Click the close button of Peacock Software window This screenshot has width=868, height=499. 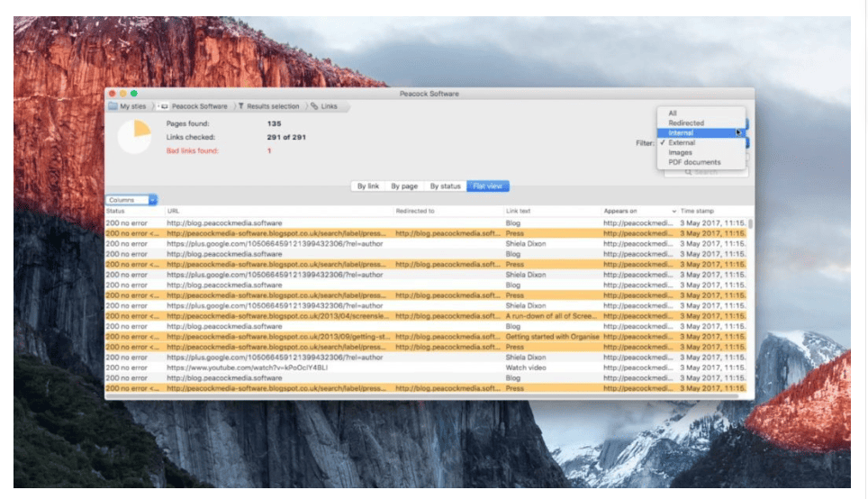coord(113,94)
